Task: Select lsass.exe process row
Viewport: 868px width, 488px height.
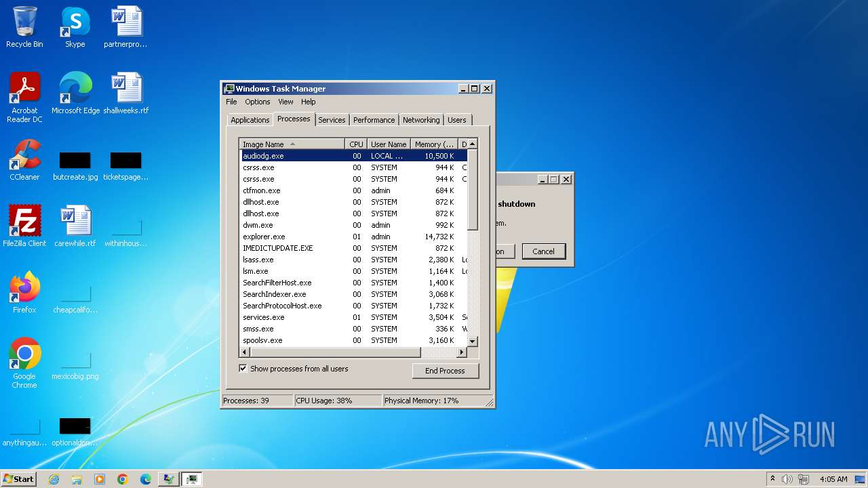Action: (x=353, y=260)
